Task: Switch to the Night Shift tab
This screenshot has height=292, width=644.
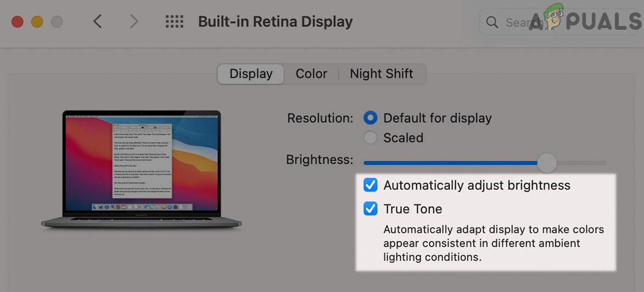Action: [x=382, y=74]
